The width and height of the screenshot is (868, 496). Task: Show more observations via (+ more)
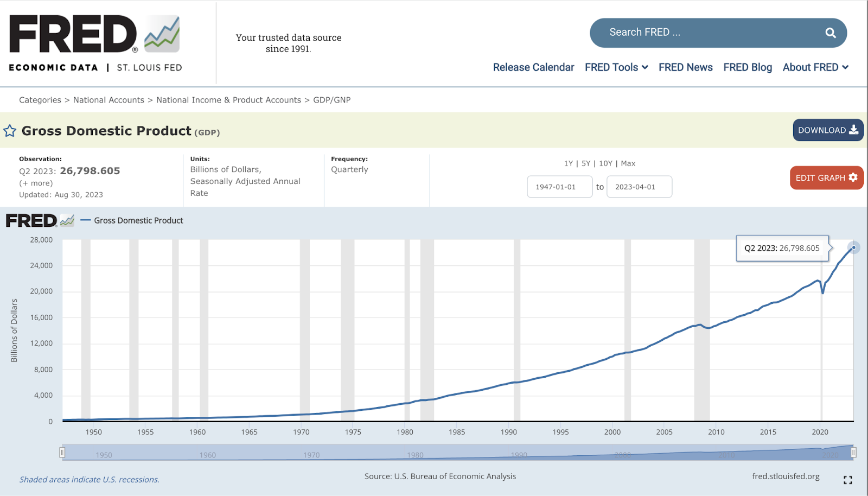(36, 183)
